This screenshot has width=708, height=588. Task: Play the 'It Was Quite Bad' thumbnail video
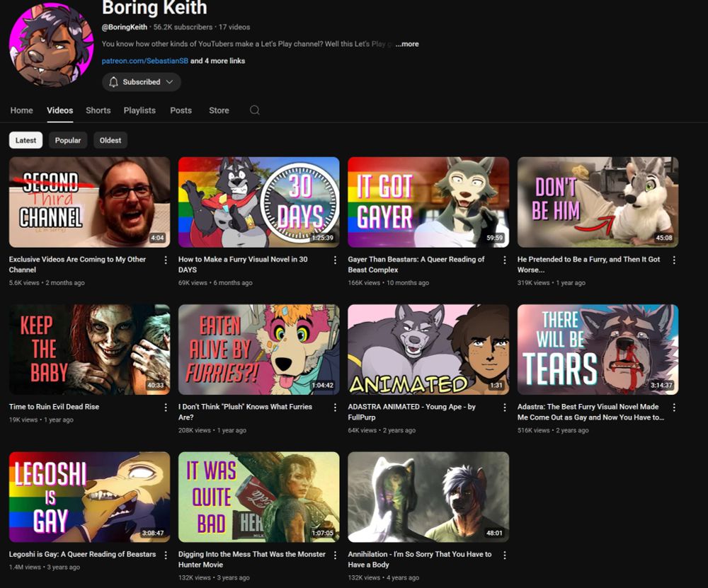[x=258, y=497]
